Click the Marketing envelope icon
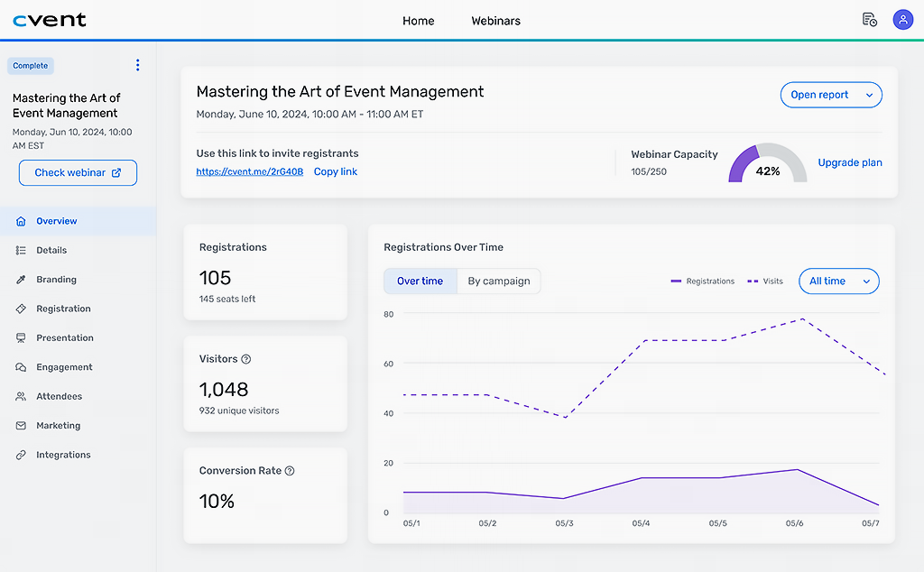The image size is (924, 572). 21,425
